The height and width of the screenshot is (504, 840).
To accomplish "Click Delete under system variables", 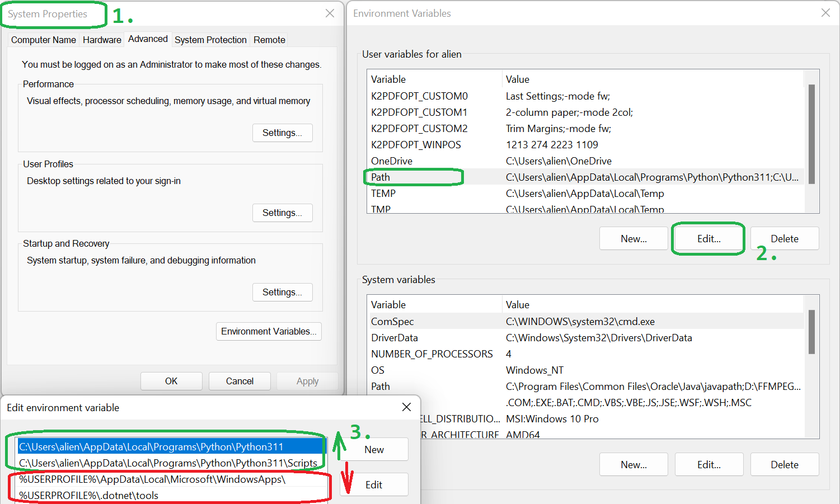I will tap(785, 465).
